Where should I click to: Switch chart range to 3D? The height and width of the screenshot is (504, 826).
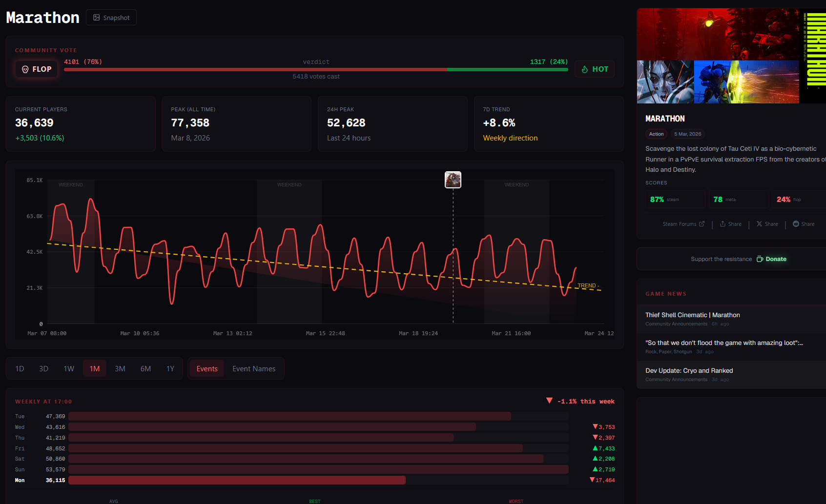[x=43, y=369]
